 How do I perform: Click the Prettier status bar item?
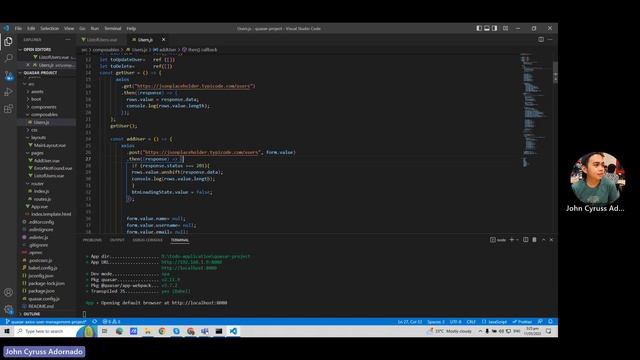(522, 322)
